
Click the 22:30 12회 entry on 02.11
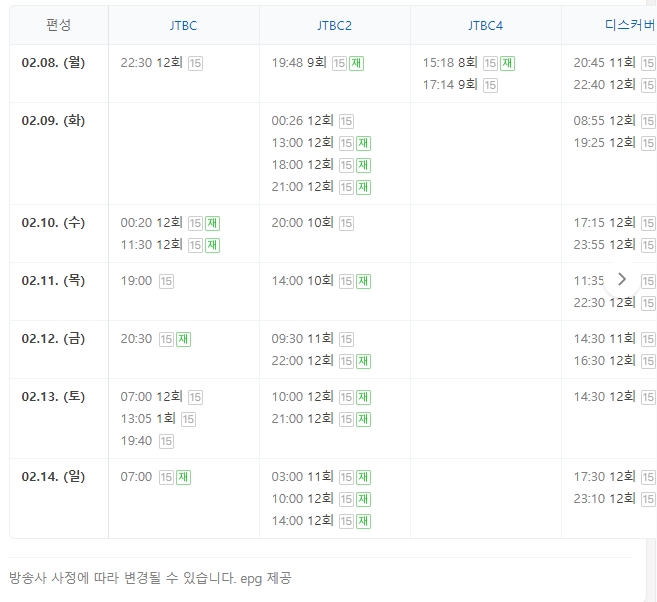tap(604, 302)
